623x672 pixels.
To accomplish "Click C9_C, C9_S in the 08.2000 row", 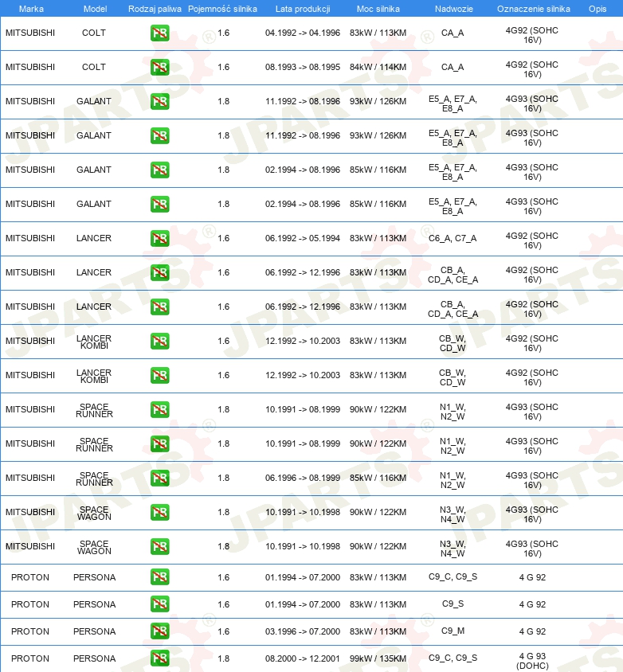I will point(453,658).
